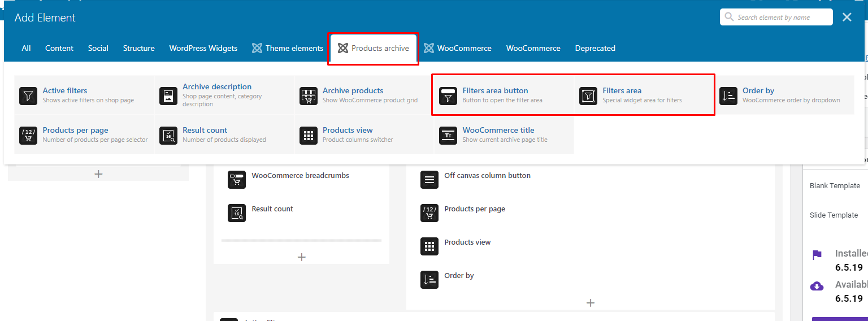Click the Archive products grid icon
Screen dimensions: 868x321
coord(309,96)
